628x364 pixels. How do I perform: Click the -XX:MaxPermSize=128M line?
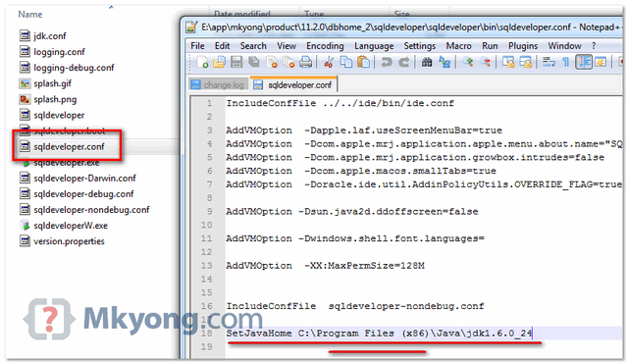pyautogui.click(x=325, y=266)
